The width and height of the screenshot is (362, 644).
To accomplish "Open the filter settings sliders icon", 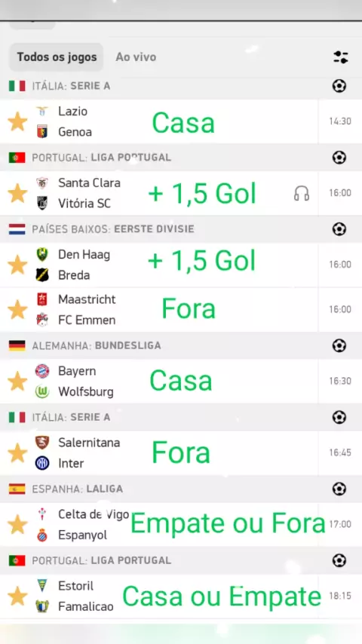I will (341, 57).
